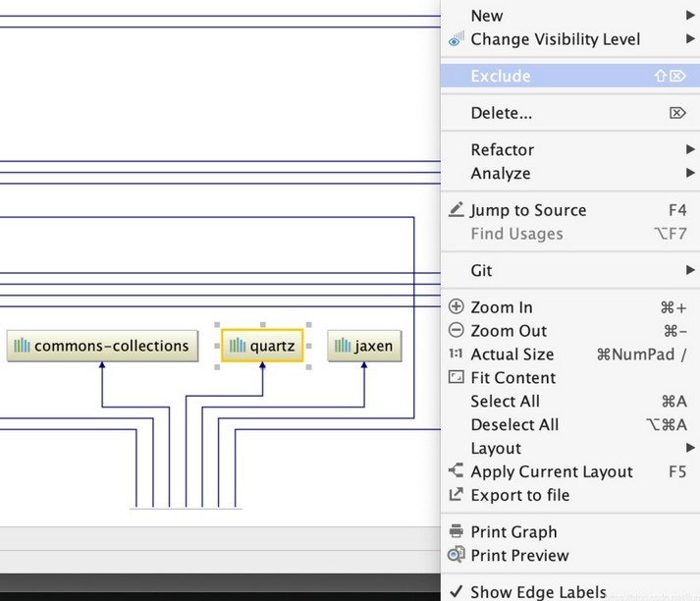This screenshot has width=700, height=601.
Task: Select the commons-collections dependency node
Action: click(x=102, y=346)
